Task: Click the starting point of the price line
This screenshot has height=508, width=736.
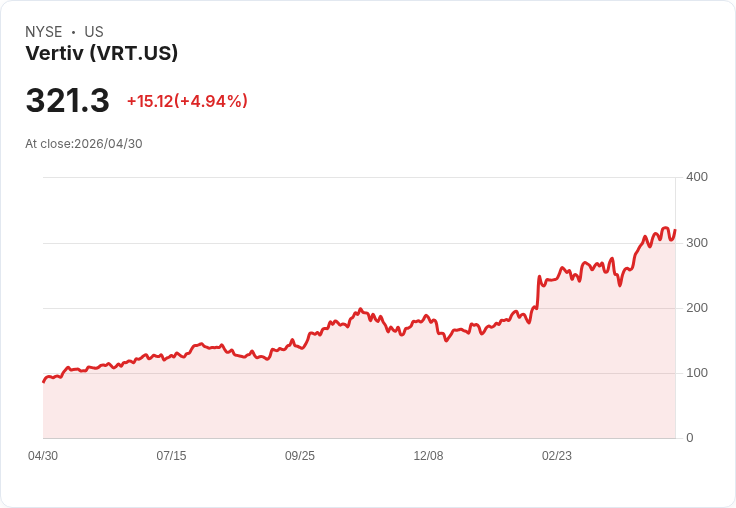Action: click(44, 382)
